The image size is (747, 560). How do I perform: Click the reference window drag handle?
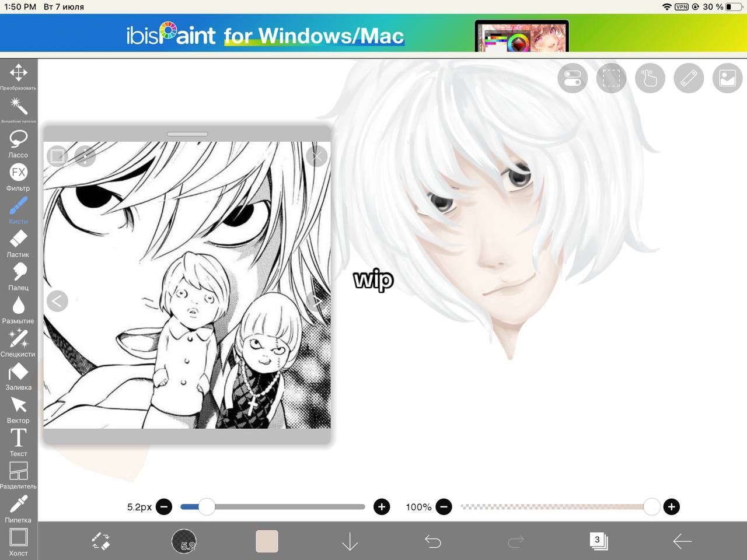click(x=187, y=134)
